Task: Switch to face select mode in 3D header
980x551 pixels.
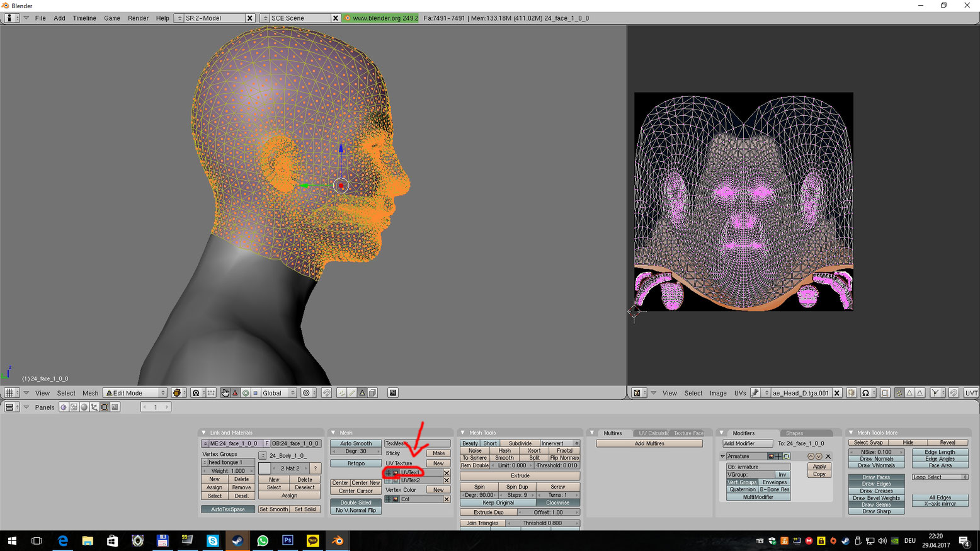Action: point(363,392)
